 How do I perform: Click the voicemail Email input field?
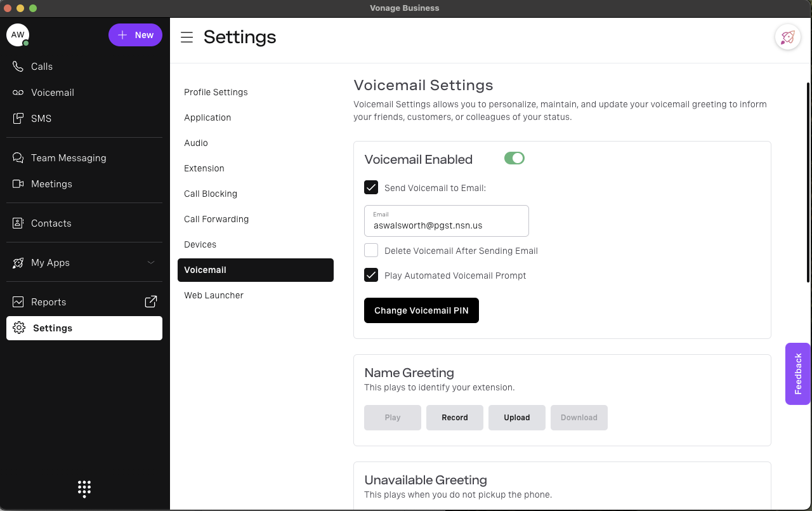coord(447,221)
